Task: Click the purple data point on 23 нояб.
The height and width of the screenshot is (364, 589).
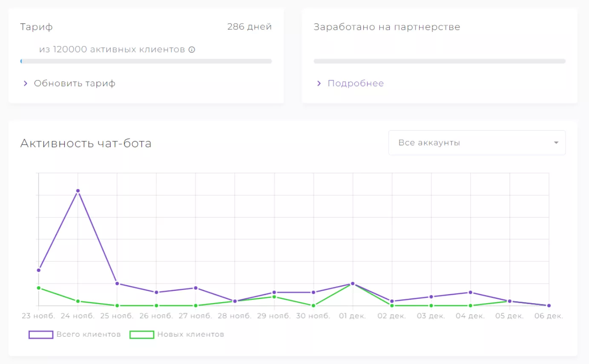Action: pyautogui.click(x=39, y=270)
